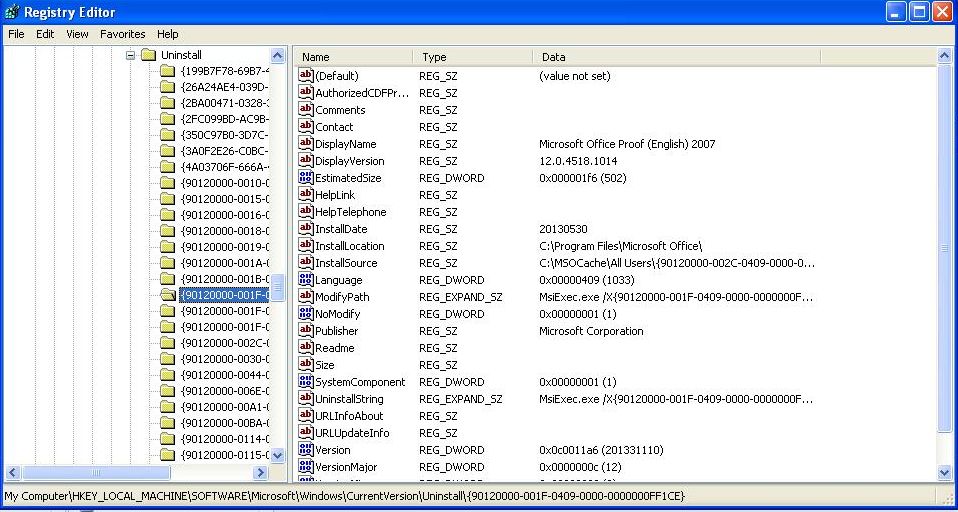The height and width of the screenshot is (512, 958).
Task: Click the Microsoft Corporation publisher data
Action: [591, 331]
